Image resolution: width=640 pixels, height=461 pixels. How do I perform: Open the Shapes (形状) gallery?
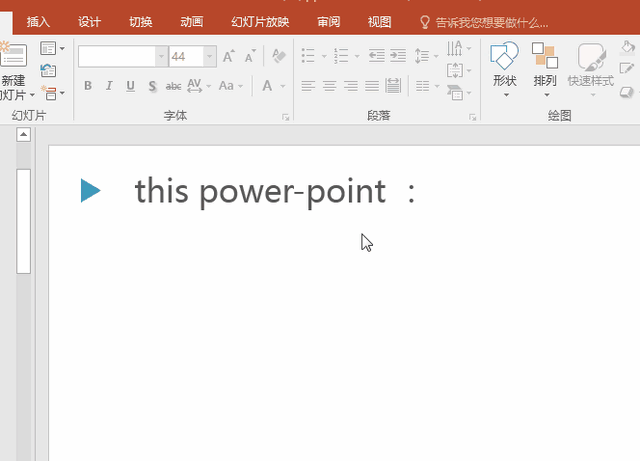click(505, 69)
